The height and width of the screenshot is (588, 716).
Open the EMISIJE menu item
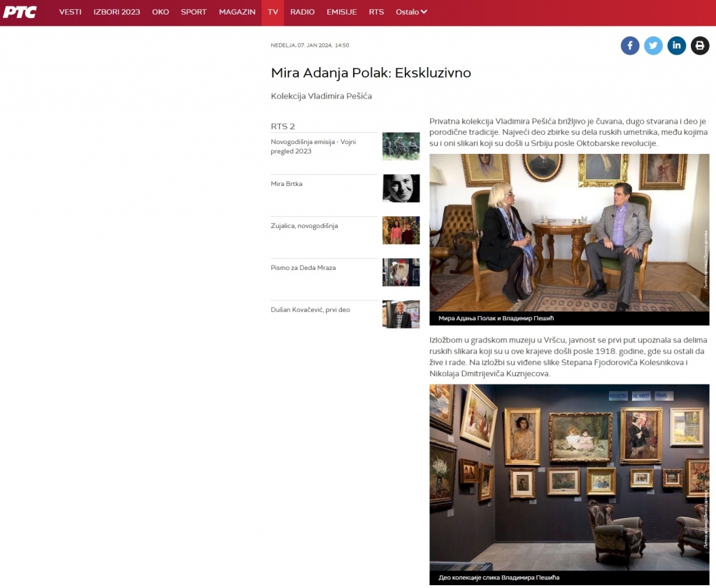[x=342, y=12]
